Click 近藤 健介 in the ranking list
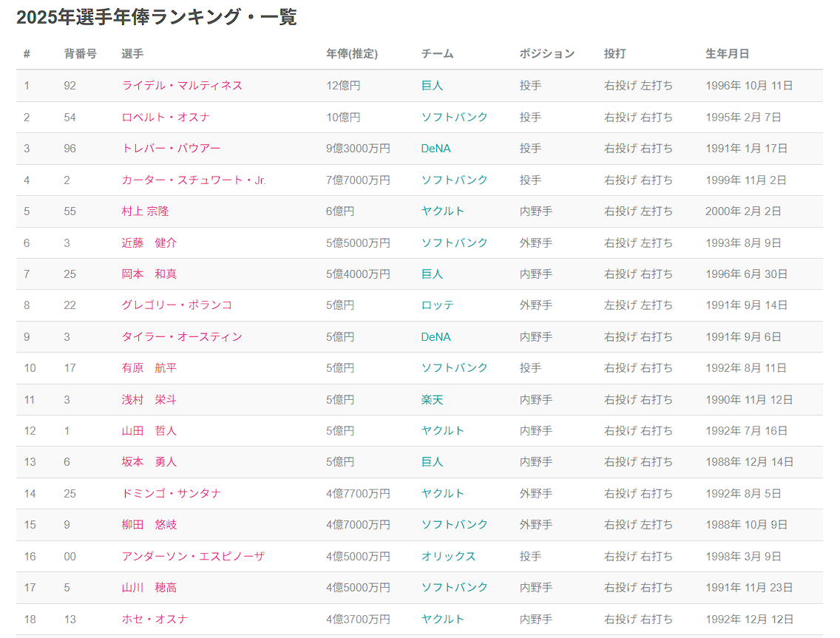The width and height of the screenshot is (840, 638). (149, 243)
